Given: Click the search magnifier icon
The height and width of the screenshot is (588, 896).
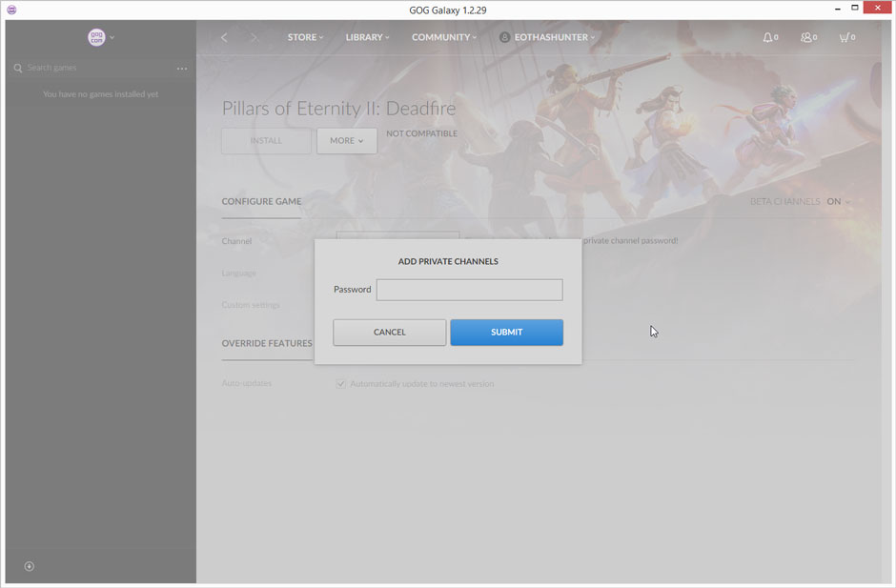Looking at the screenshot, I should pos(18,68).
